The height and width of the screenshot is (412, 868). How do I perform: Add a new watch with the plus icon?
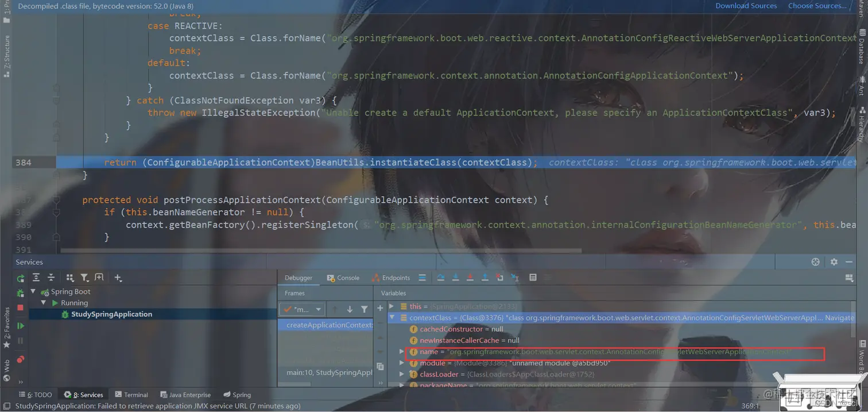[380, 308]
